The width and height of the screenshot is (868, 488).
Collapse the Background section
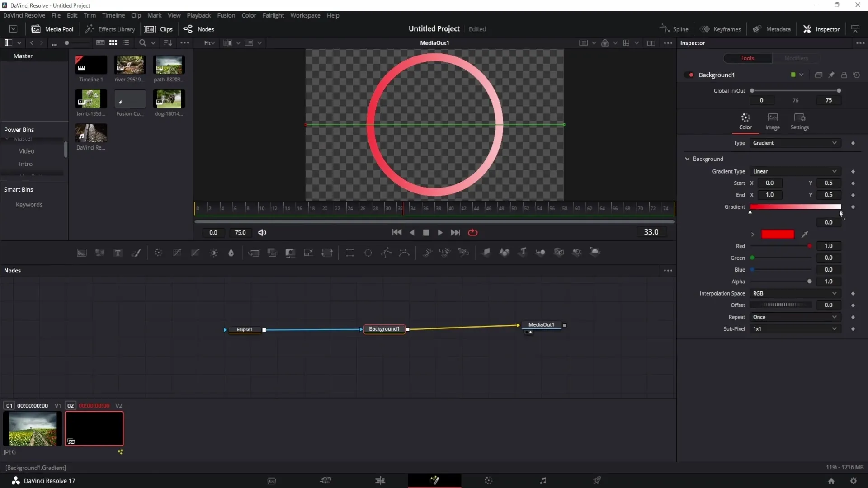point(688,159)
